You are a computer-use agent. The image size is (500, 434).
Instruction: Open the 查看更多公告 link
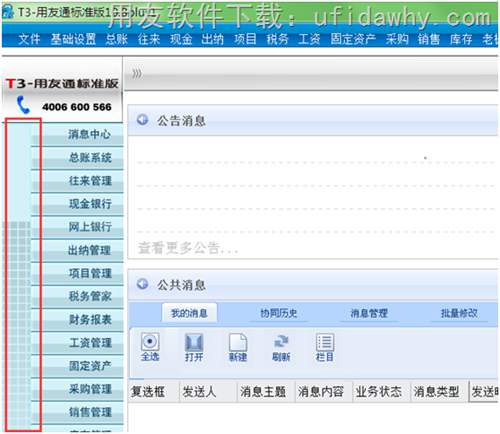click(x=187, y=248)
